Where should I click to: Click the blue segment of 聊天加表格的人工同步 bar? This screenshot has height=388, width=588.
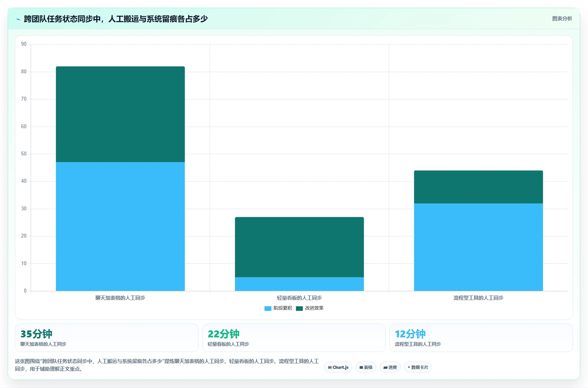click(x=120, y=226)
